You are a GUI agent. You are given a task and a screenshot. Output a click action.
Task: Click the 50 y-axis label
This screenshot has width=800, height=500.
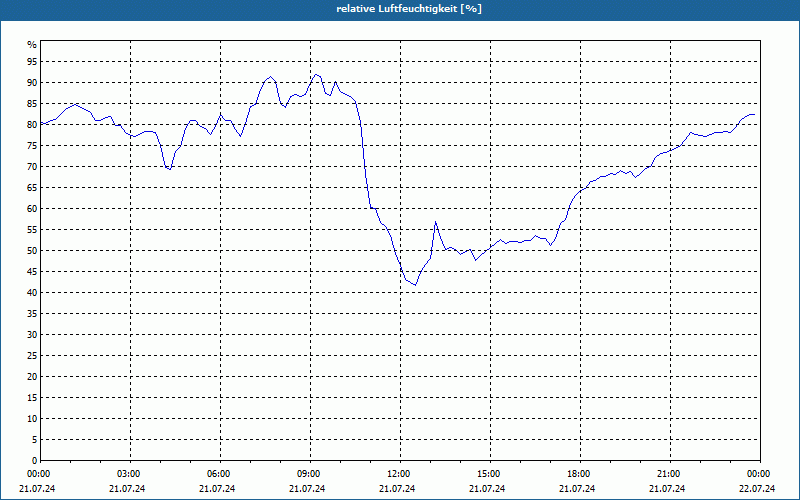(x=32, y=251)
